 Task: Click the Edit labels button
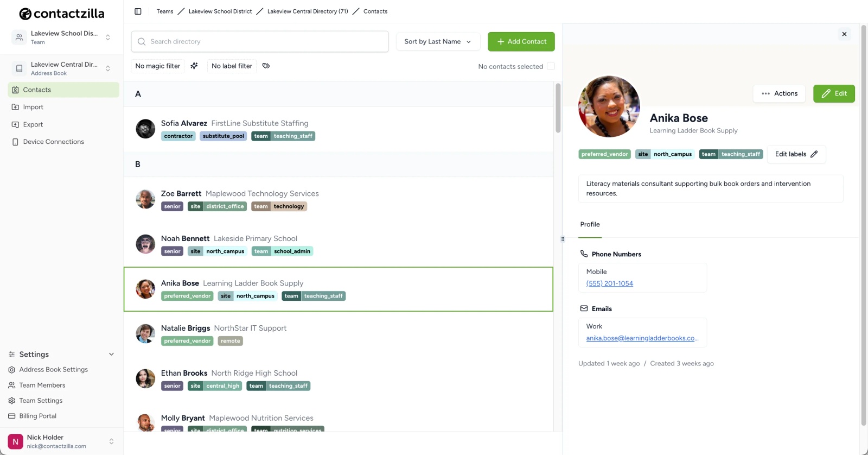[796, 154]
